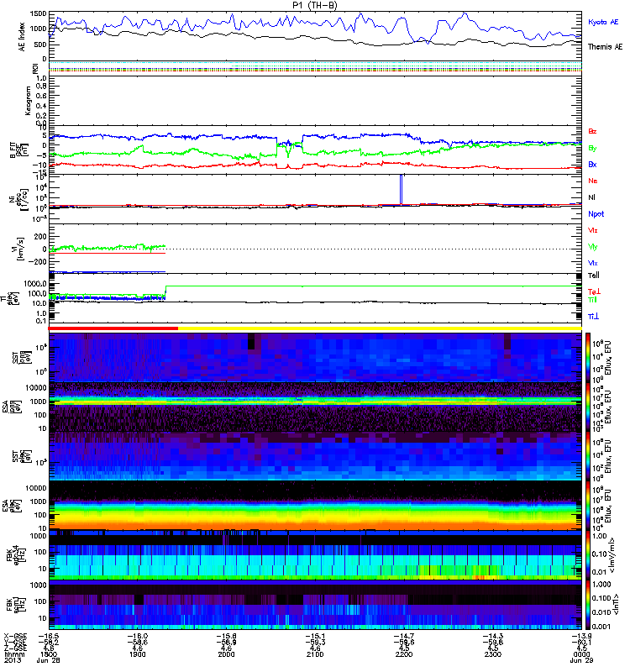Click the <|mV/m|> color bar unit label
Image resolution: width=630 pixels, height=672 pixels.
tap(612, 555)
